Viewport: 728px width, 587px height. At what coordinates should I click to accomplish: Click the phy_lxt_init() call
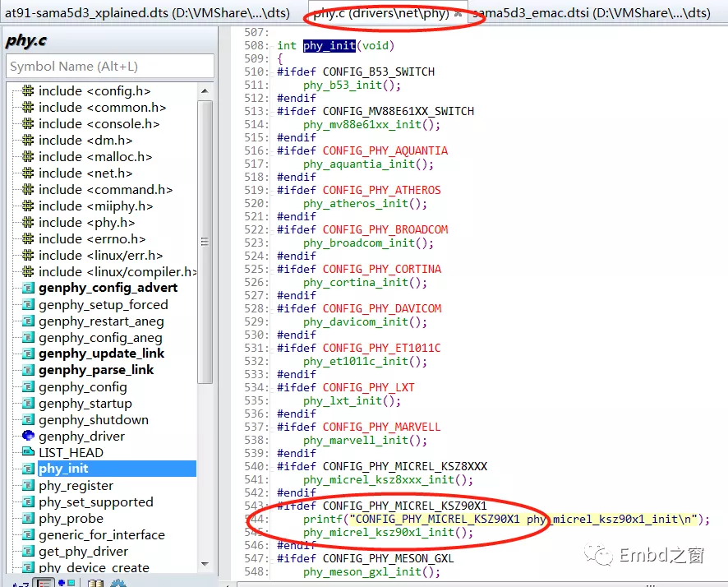pos(352,400)
